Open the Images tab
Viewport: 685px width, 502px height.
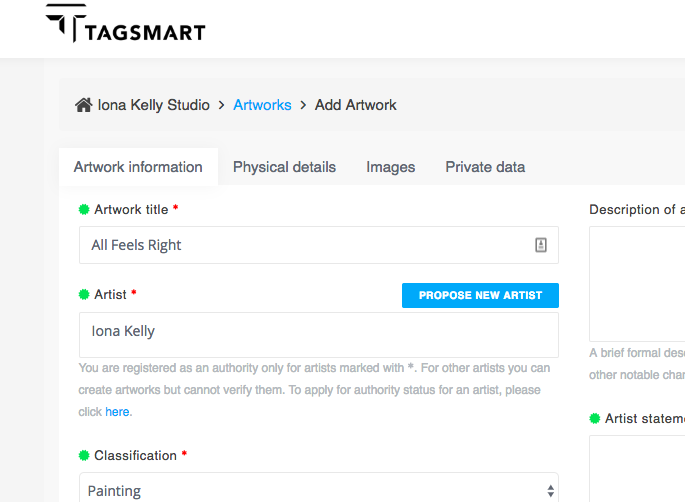[390, 167]
